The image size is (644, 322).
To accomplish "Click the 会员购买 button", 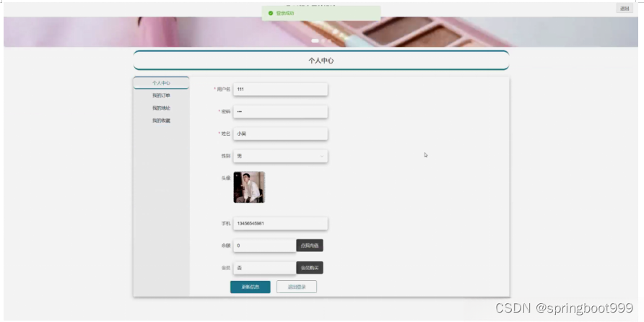I will (310, 268).
